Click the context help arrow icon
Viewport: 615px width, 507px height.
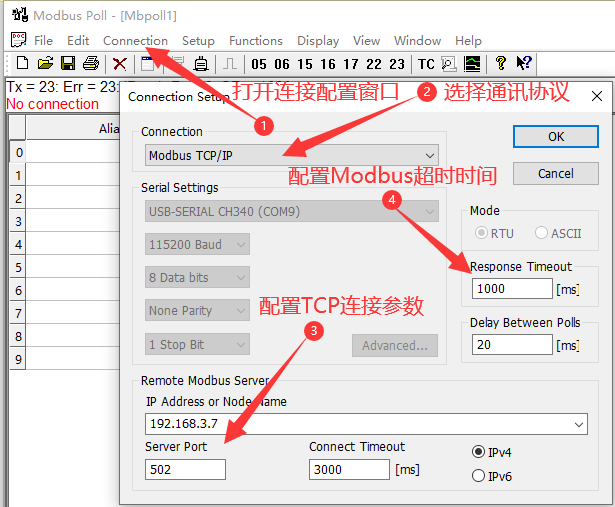(x=524, y=63)
